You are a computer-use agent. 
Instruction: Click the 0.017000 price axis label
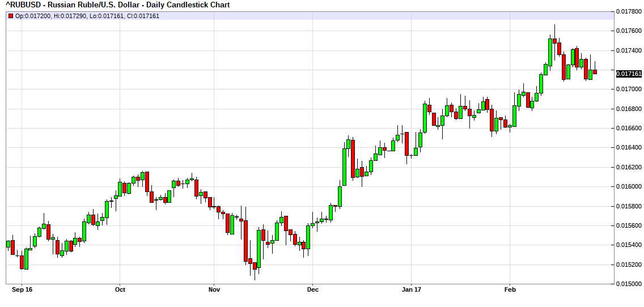pos(629,89)
